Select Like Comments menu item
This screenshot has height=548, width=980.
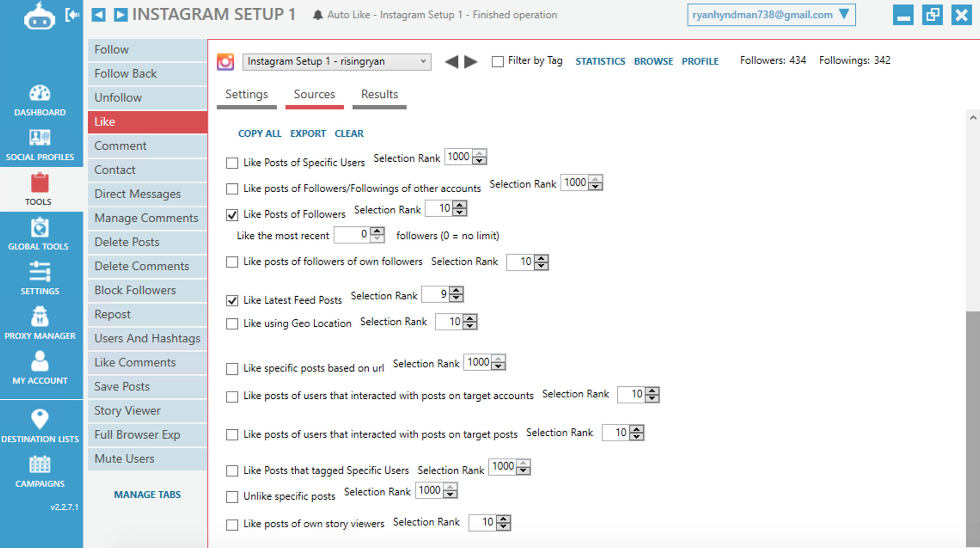point(147,363)
